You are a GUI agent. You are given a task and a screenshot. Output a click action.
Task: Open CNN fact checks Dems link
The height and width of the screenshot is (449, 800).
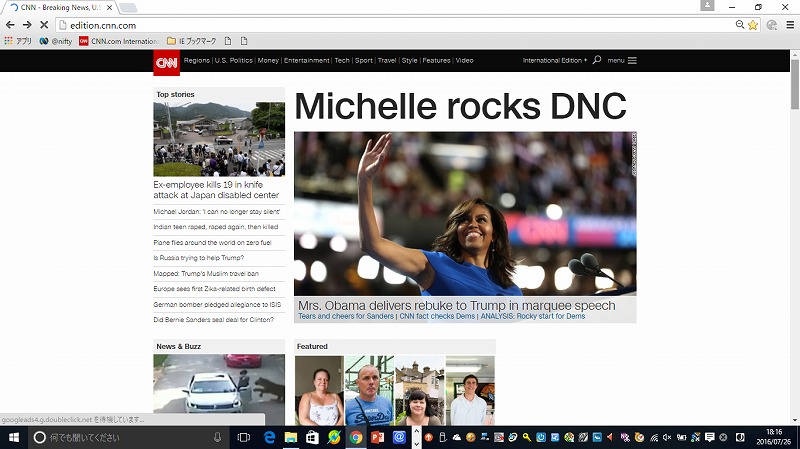[437, 316]
